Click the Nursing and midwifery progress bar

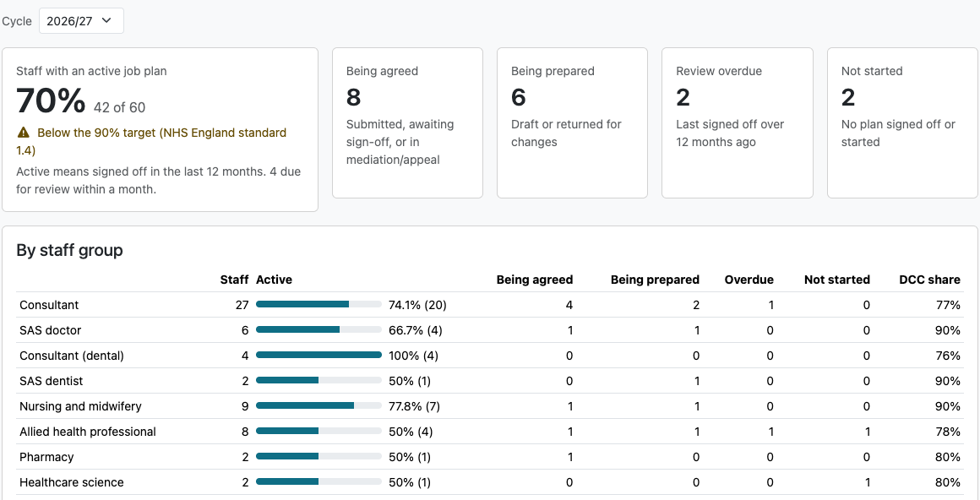click(318, 405)
